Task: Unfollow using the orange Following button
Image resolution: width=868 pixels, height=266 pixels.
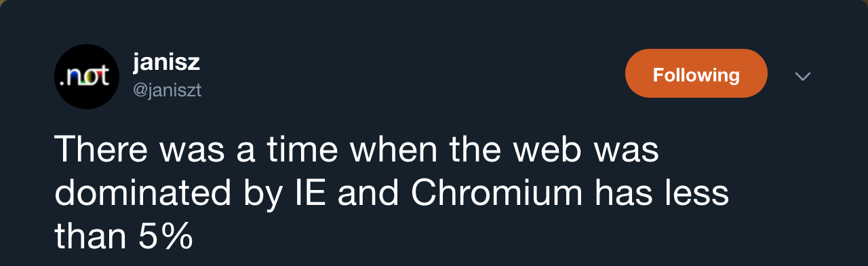Action: 696,73
